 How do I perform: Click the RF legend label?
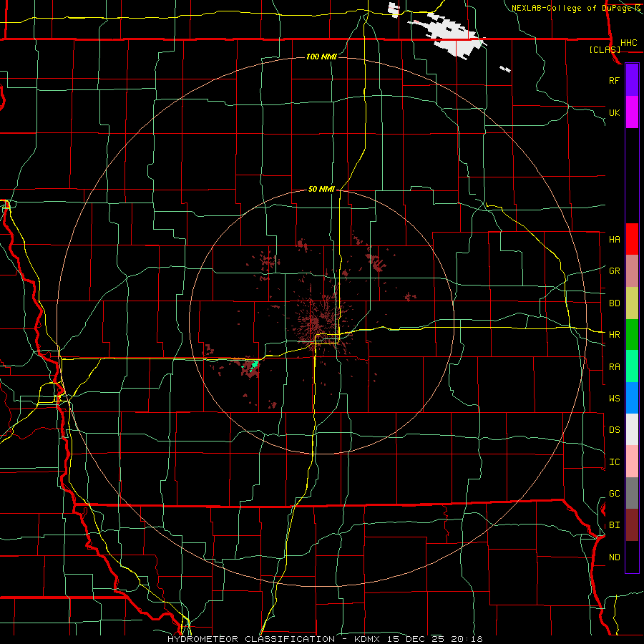point(614,80)
